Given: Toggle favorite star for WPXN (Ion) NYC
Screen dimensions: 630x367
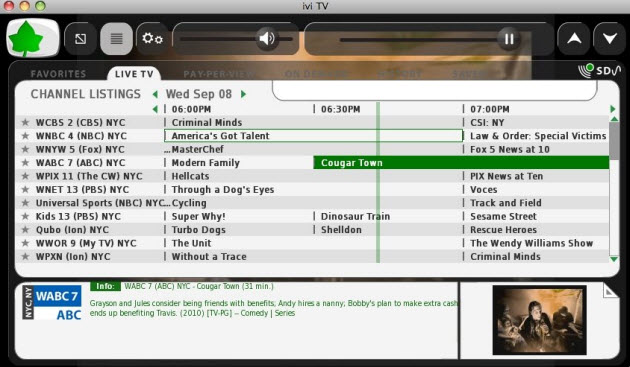Looking at the screenshot, I should [25, 256].
